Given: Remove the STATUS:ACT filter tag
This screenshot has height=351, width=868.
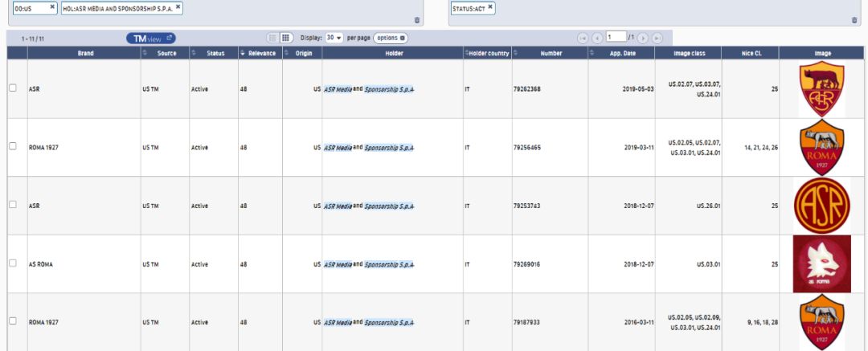Looking at the screenshot, I should [490, 7].
